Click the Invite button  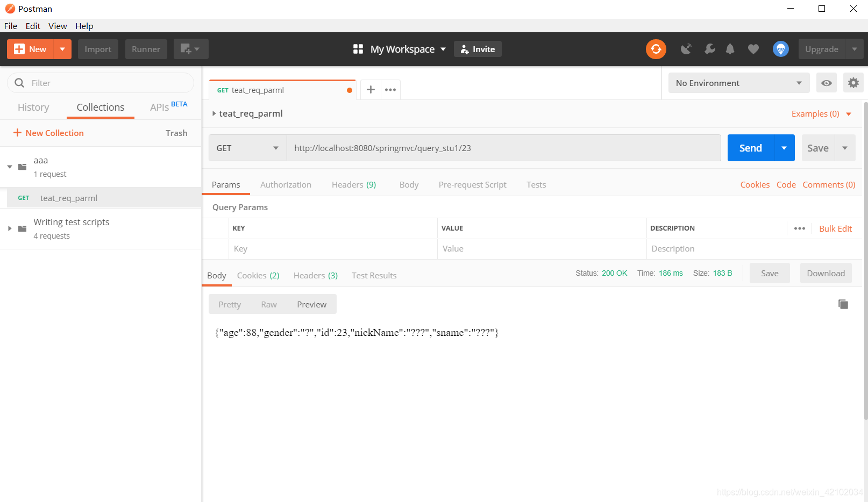tap(478, 49)
